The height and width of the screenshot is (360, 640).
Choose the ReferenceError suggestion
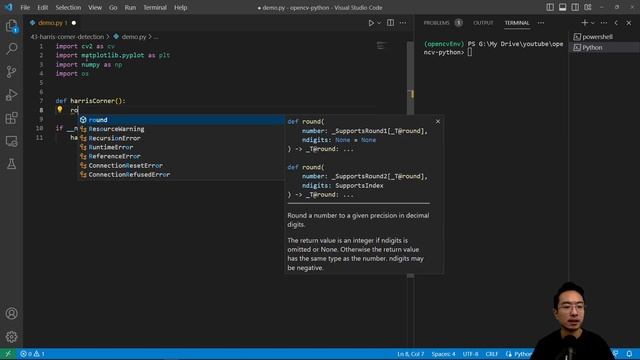click(182, 156)
